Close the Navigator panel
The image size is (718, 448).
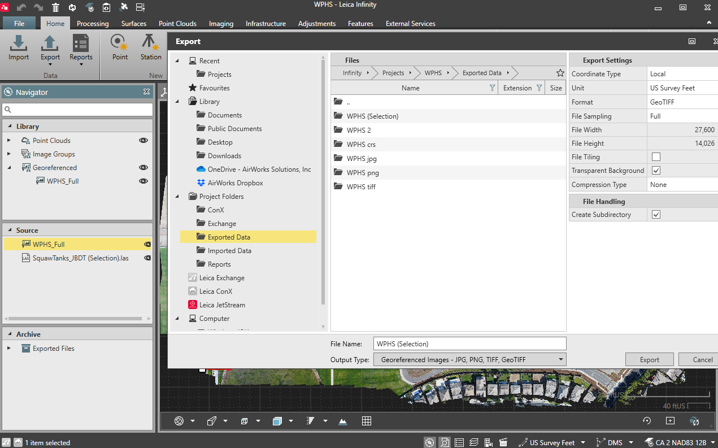[147, 92]
